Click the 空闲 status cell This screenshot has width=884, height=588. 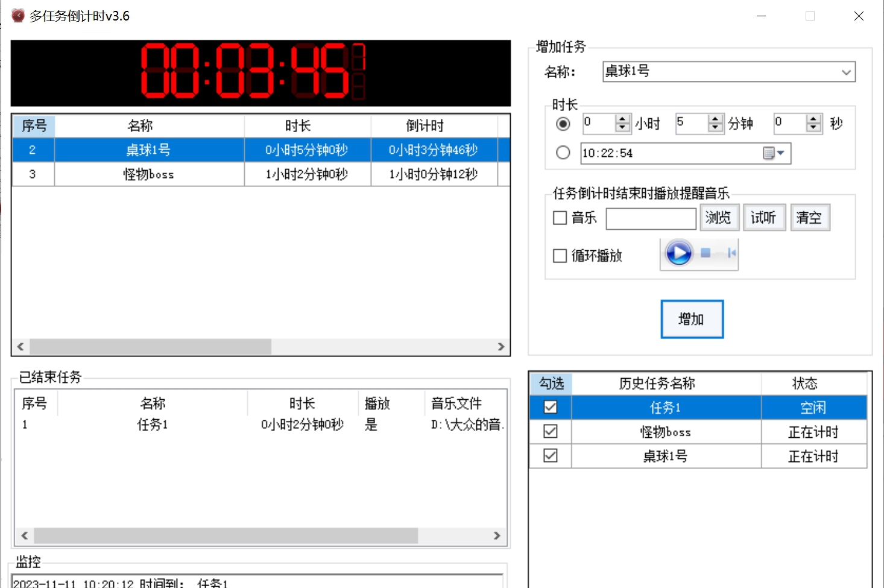click(814, 408)
